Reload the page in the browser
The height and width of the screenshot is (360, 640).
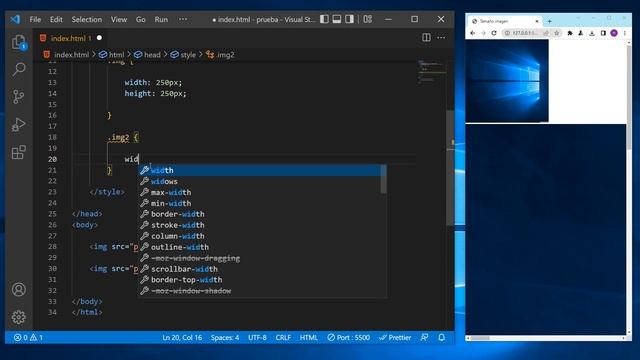point(494,33)
